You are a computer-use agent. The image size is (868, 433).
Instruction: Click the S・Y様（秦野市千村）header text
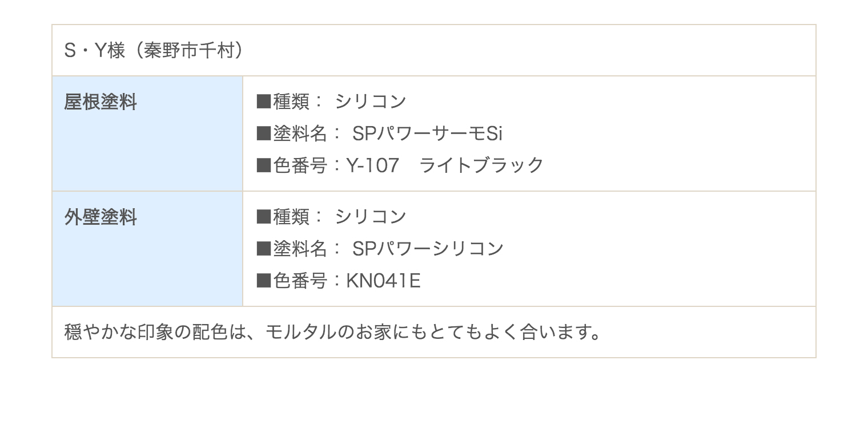pos(154,51)
